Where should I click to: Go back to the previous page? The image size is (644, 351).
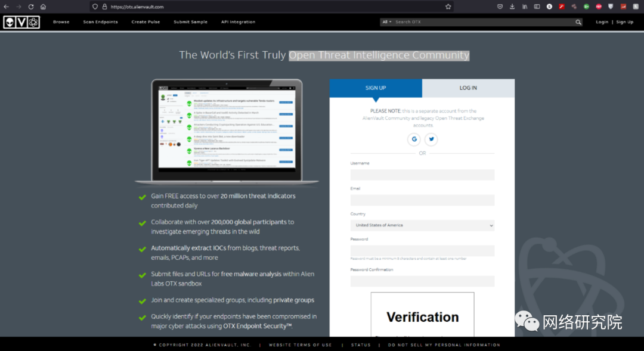tap(6, 7)
